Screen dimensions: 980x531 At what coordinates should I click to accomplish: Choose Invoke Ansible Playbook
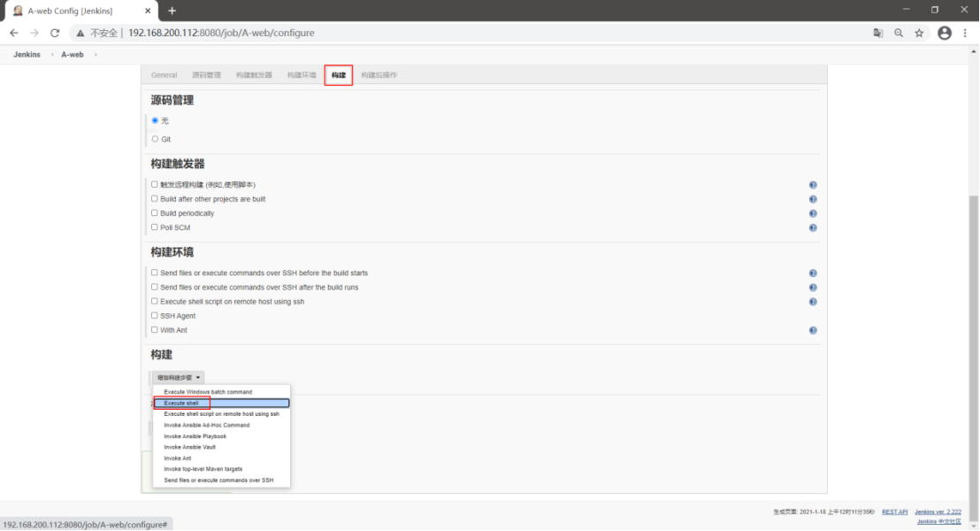(221, 436)
